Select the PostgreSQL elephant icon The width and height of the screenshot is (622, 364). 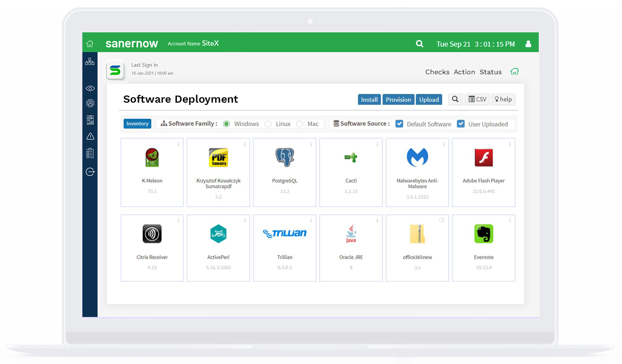(285, 157)
